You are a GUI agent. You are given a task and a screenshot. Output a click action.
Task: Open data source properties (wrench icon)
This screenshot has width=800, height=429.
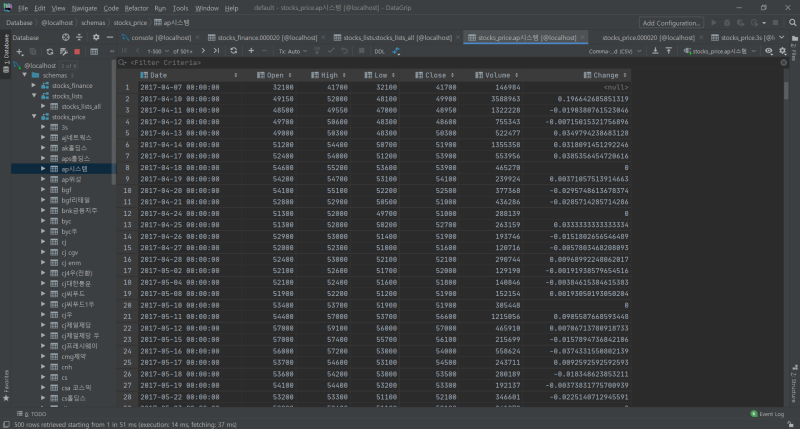(63, 52)
